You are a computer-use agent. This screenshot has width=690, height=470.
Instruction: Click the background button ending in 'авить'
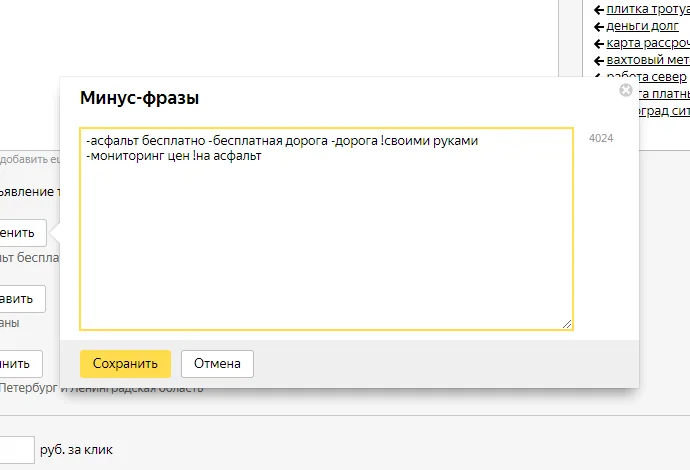click(22, 299)
